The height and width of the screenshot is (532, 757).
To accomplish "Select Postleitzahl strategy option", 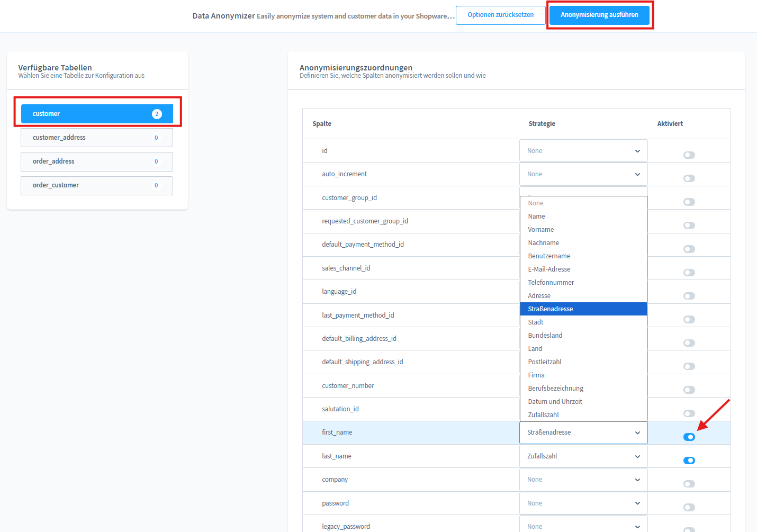I will tap(545, 362).
